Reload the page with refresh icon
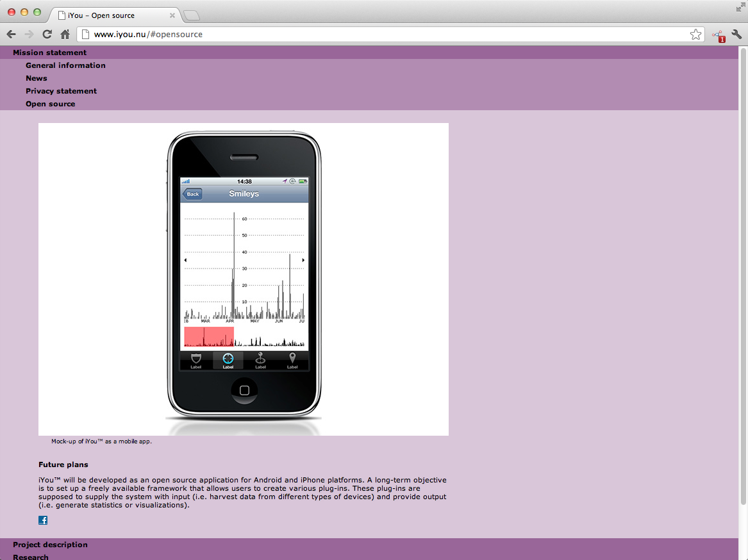Screen dimensions: 748x560 pyautogui.click(x=47, y=35)
